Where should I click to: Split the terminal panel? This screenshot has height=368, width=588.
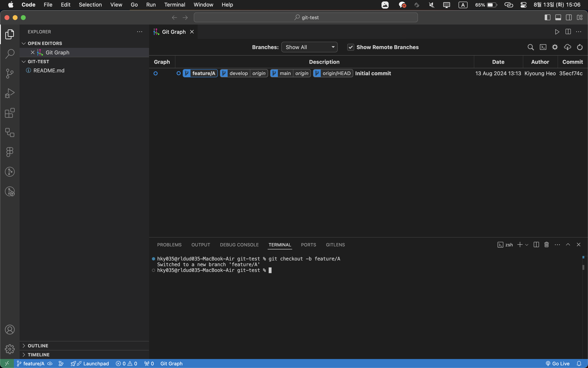click(x=536, y=245)
